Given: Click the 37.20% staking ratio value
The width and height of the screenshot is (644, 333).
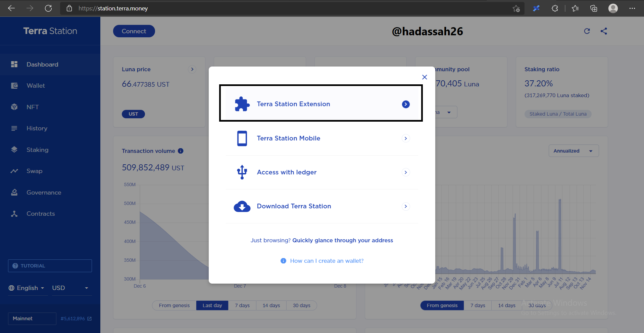Looking at the screenshot, I should click(539, 83).
